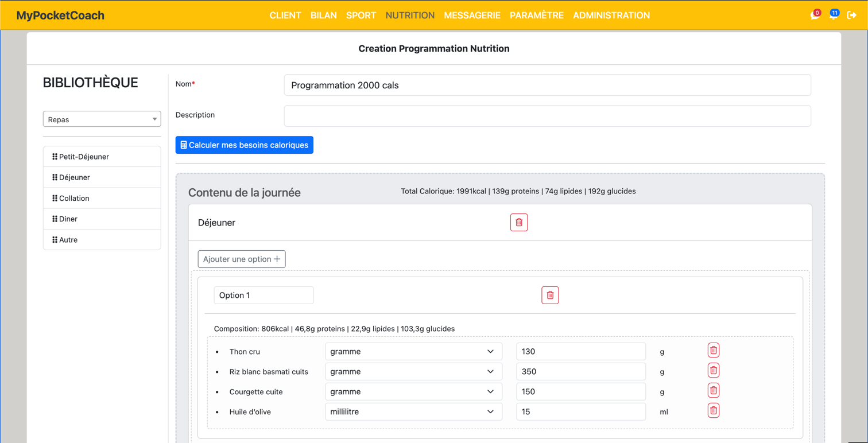This screenshot has width=868, height=443.
Task: Open the Repas library dropdown
Action: coord(102,119)
